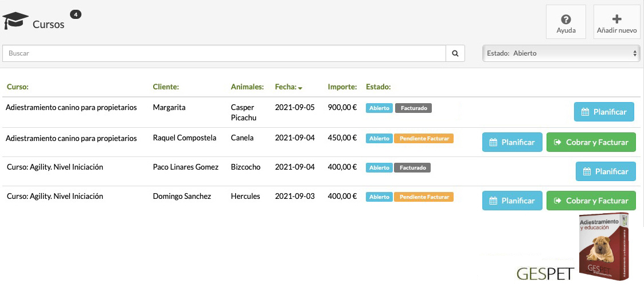
Task: Type in the Buscar search field
Action: [224, 53]
